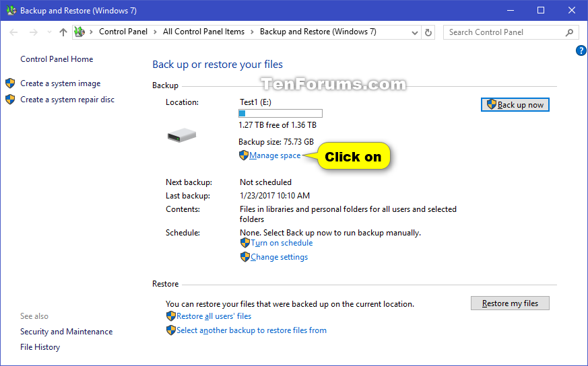Expand chevron after All Control Panel Items
The height and width of the screenshot is (366, 588).
(x=252, y=32)
